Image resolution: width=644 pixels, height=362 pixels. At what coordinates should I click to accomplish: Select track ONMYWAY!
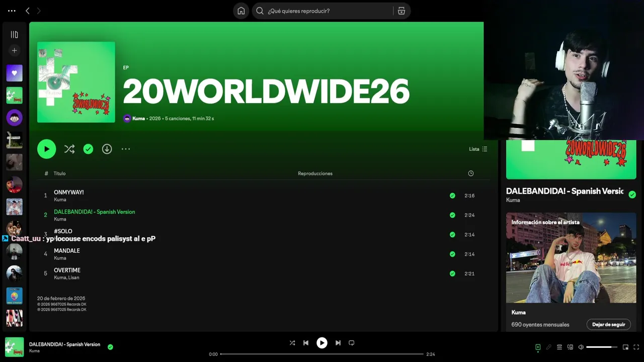68,192
